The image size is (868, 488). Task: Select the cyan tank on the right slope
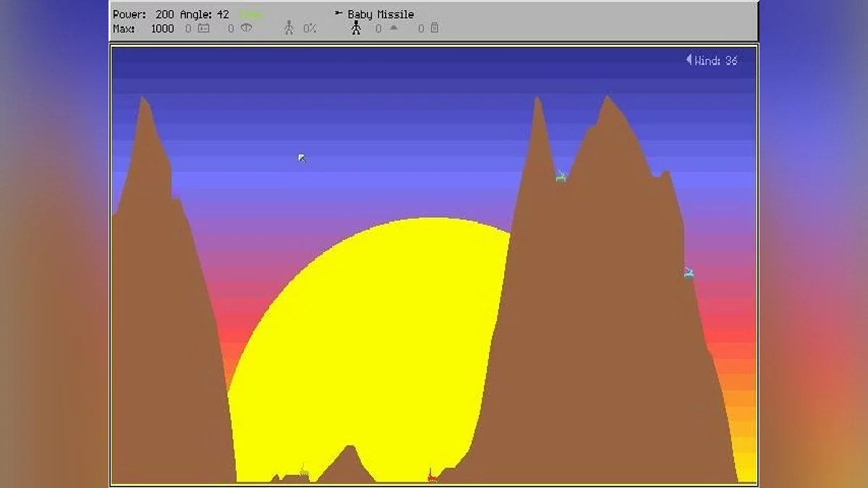pyautogui.click(x=689, y=273)
